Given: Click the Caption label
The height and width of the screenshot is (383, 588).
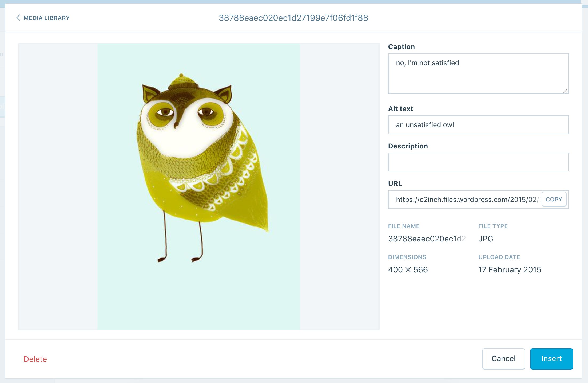Looking at the screenshot, I should [402, 47].
